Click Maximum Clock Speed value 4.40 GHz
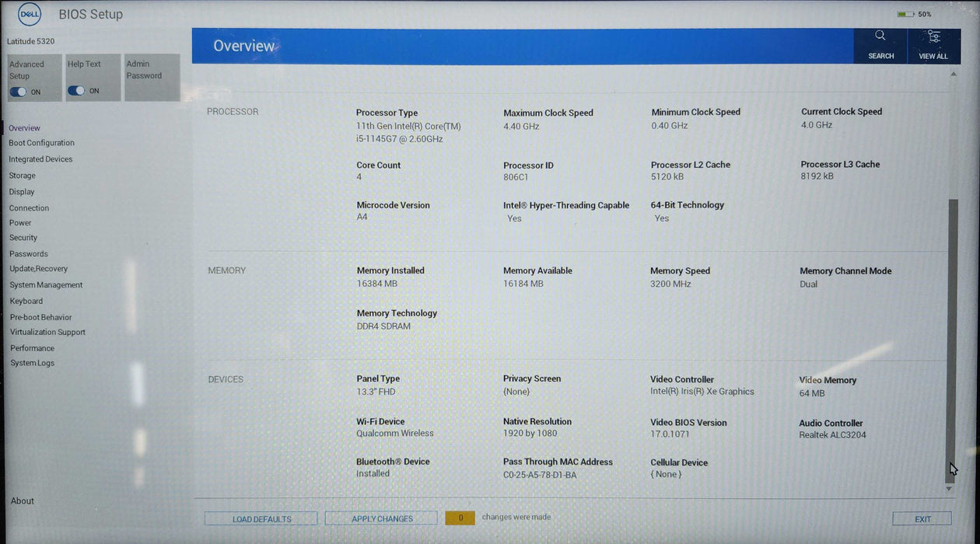 point(521,126)
